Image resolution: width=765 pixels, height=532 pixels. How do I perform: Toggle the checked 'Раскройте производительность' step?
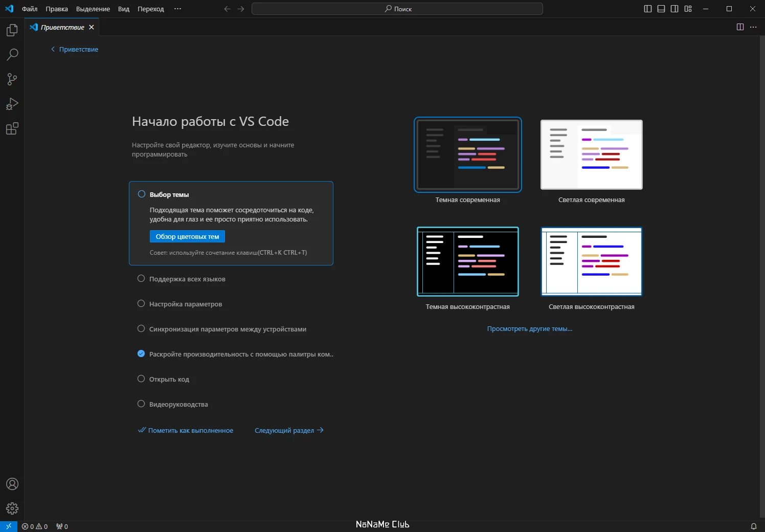coord(141,353)
